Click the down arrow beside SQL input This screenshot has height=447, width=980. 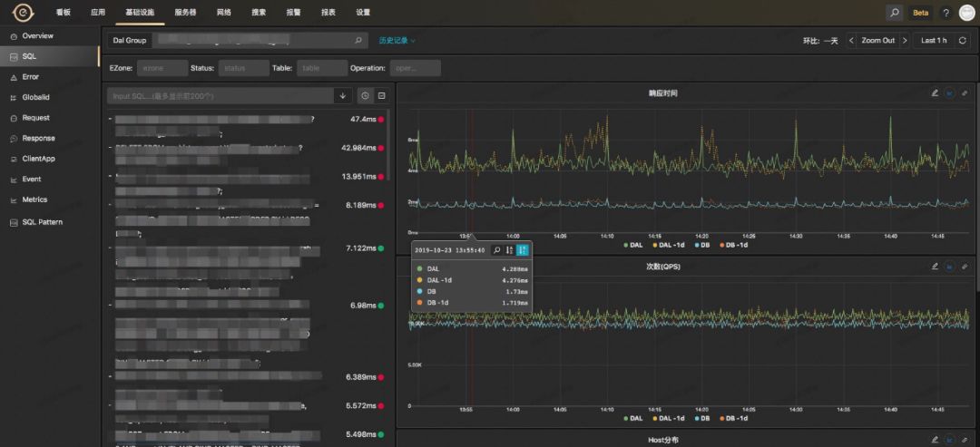[x=342, y=95]
